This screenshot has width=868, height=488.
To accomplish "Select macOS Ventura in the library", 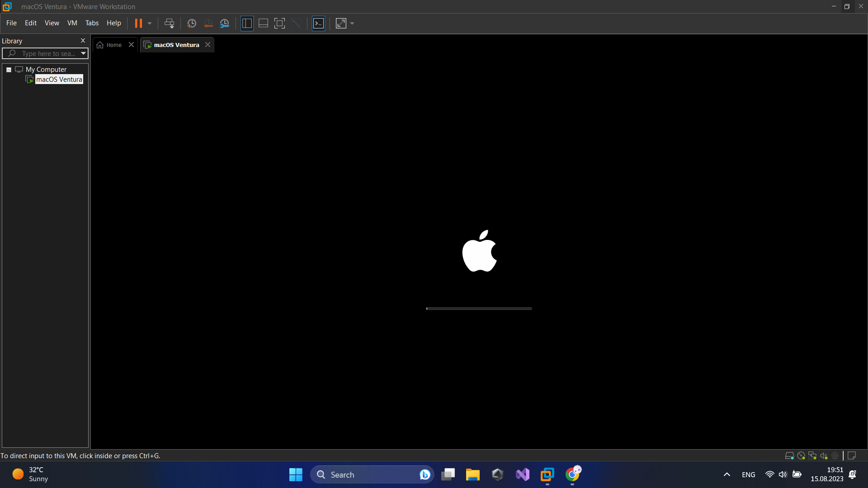I will 59,80.
